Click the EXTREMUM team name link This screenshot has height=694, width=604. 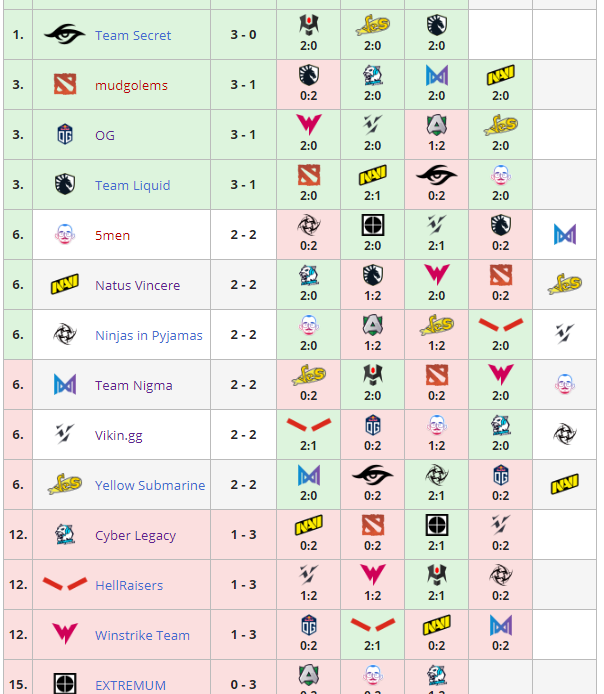coord(130,685)
